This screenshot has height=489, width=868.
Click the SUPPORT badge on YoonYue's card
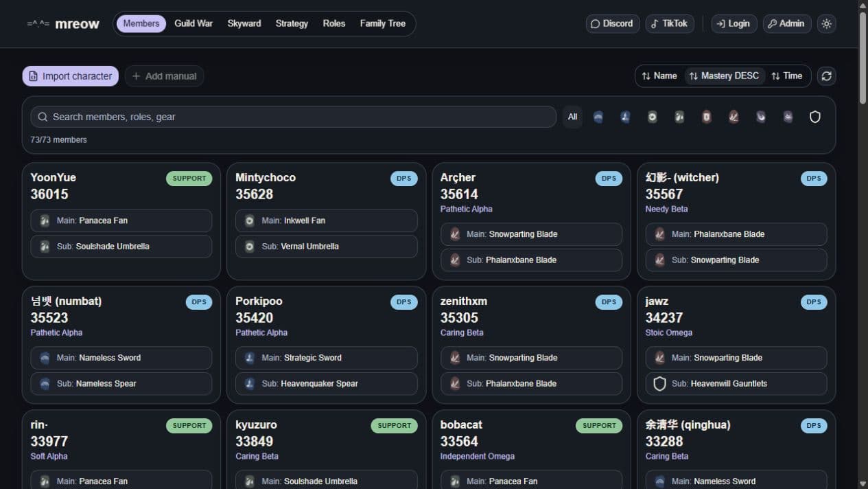click(189, 179)
